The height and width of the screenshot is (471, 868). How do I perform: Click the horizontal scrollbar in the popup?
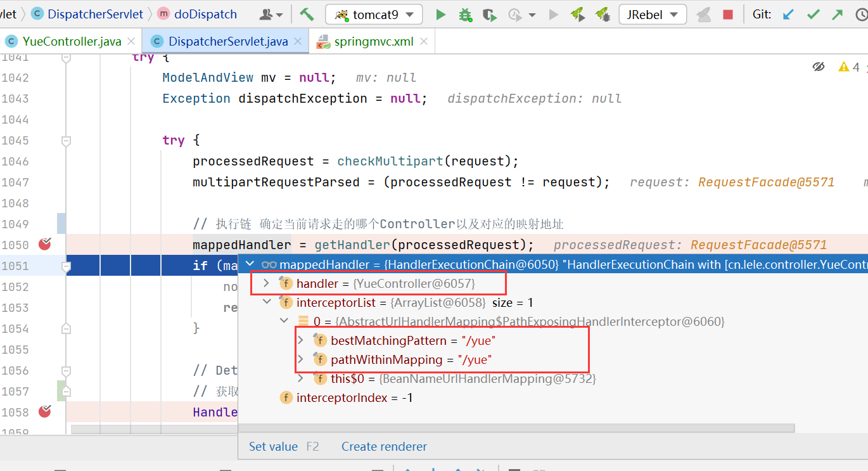(516, 429)
